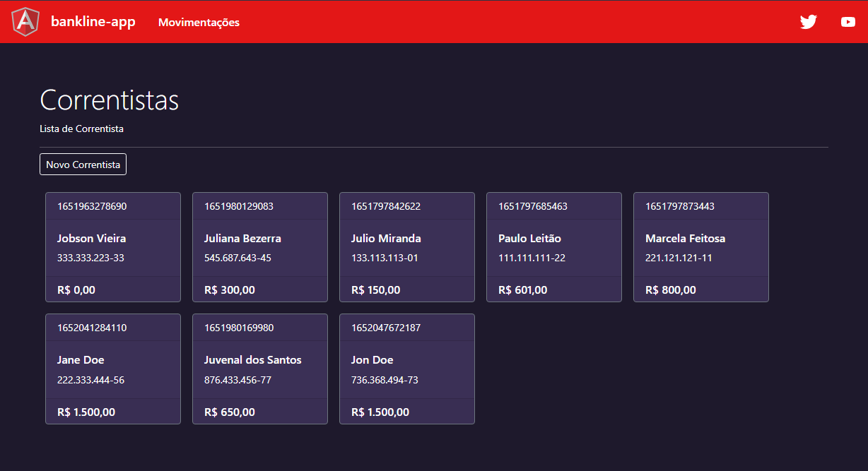Click the balance R$ 601,00

pos(523,290)
